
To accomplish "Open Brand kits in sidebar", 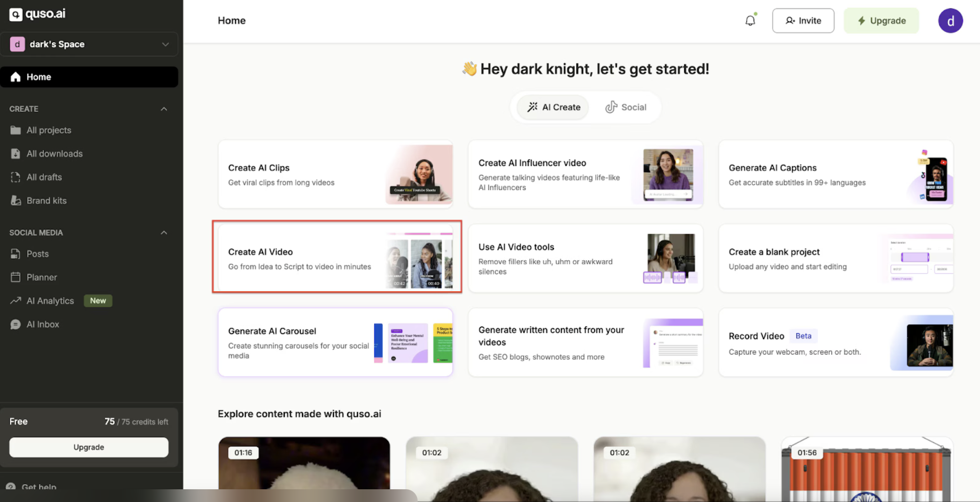I will click(46, 201).
